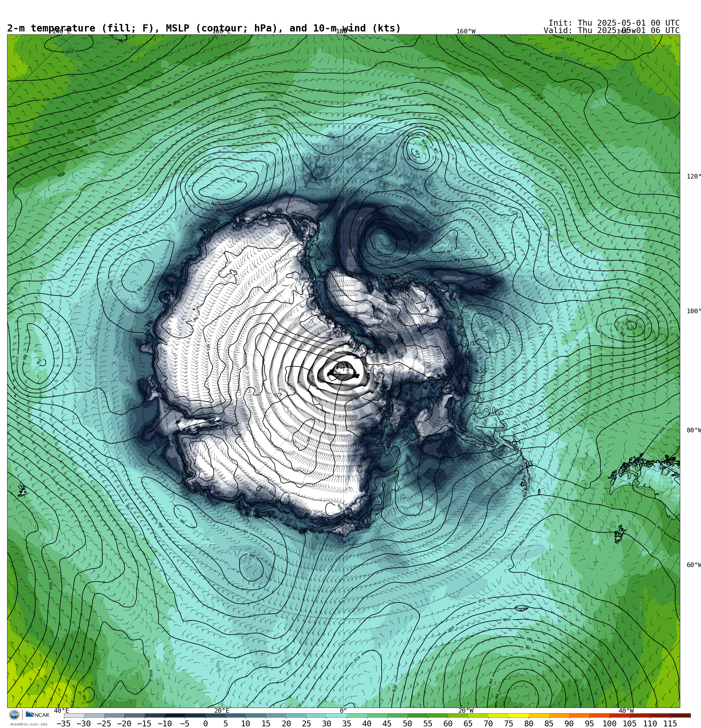Pick the dark brown swatch right of 115
The width and height of the screenshot is (701, 728).
[x=680, y=715]
